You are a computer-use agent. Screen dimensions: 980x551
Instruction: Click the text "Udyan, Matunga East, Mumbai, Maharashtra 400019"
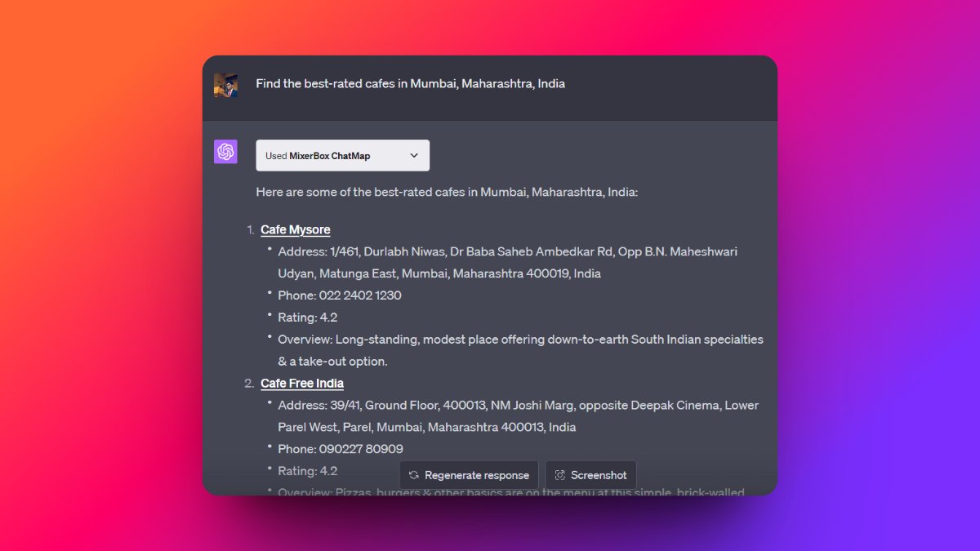pyautogui.click(x=423, y=273)
